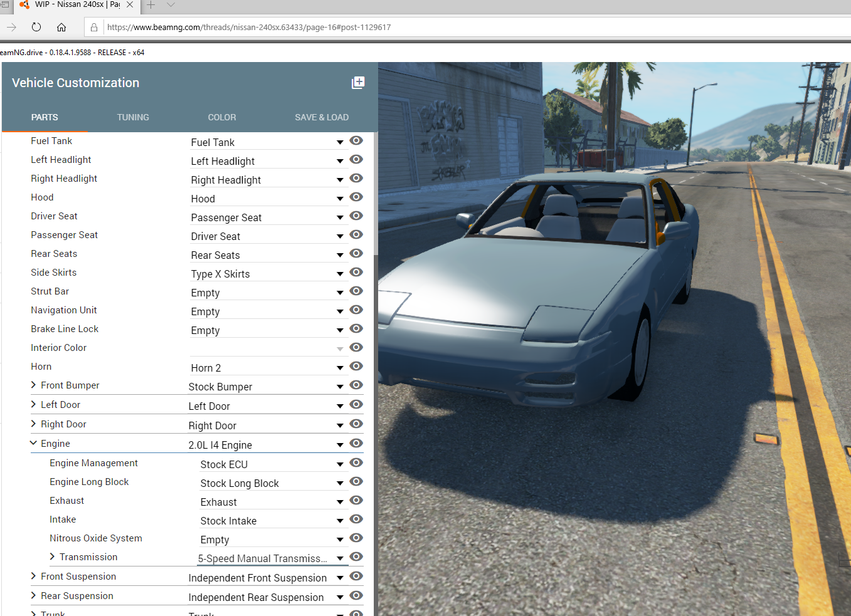851x616 pixels.
Task: Open the Independent Front Suspension dropdown
Action: [x=267, y=578]
